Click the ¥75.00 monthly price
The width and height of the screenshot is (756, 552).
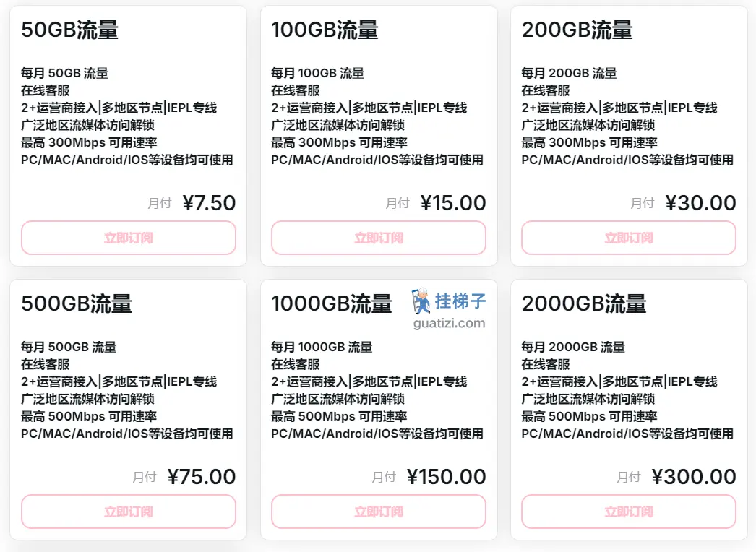coord(202,477)
